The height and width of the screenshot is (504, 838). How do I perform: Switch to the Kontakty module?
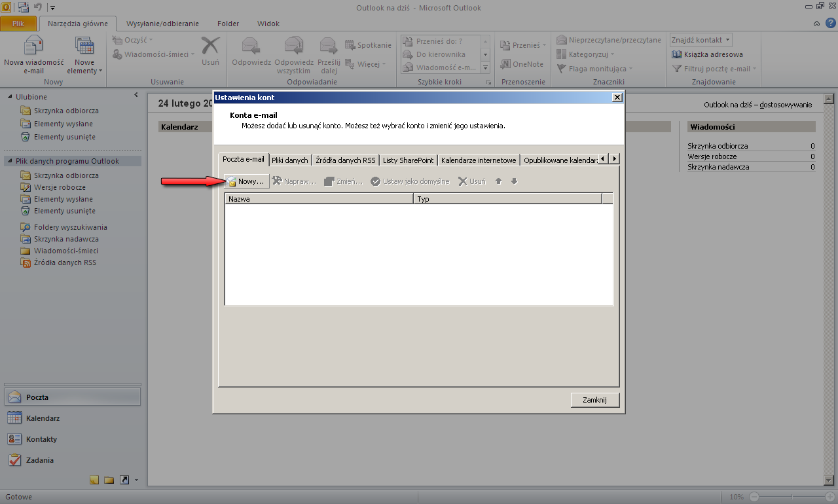(72, 439)
